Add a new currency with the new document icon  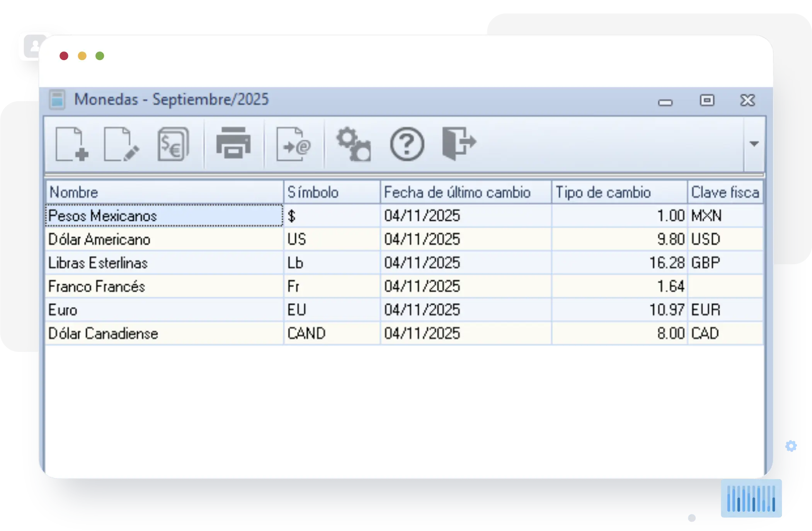pos(72,144)
